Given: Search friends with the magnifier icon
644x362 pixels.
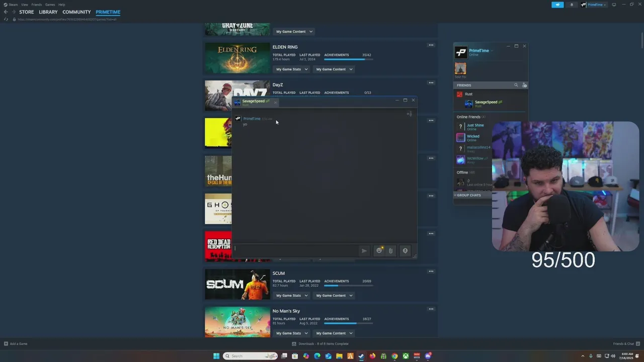Looking at the screenshot, I should 516,85.
